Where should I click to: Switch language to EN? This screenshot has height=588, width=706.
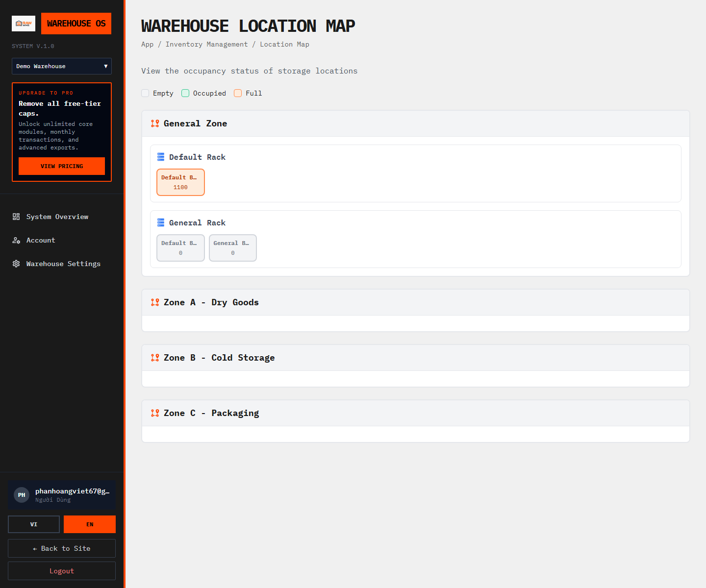tap(90, 524)
